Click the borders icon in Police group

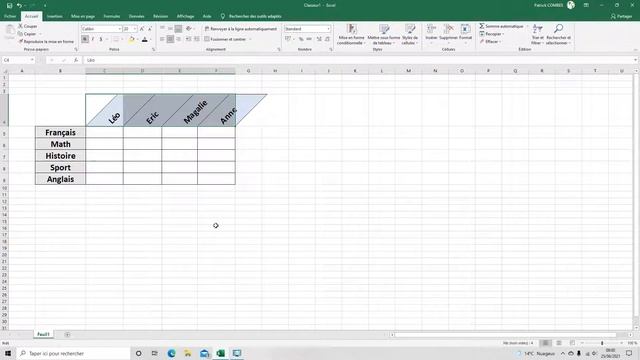tap(116, 39)
